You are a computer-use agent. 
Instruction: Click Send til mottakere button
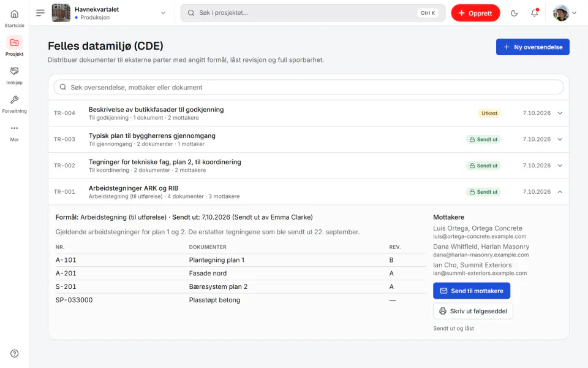(x=472, y=291)
